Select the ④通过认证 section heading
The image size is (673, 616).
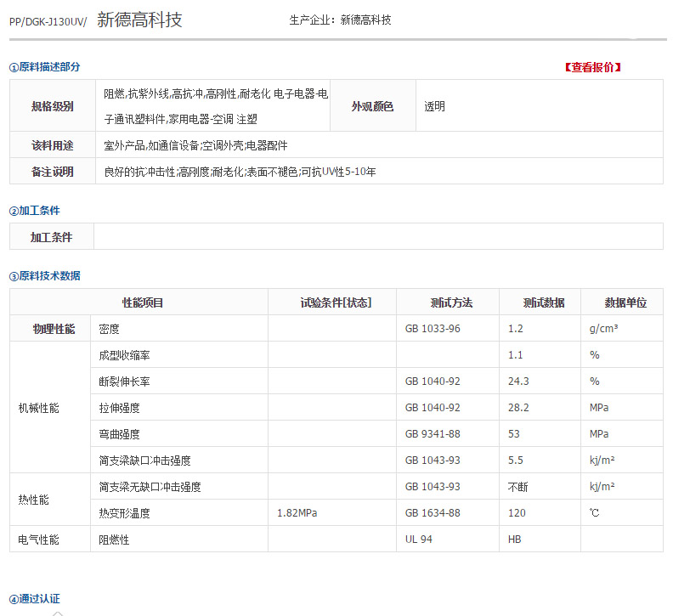point(34,599)
